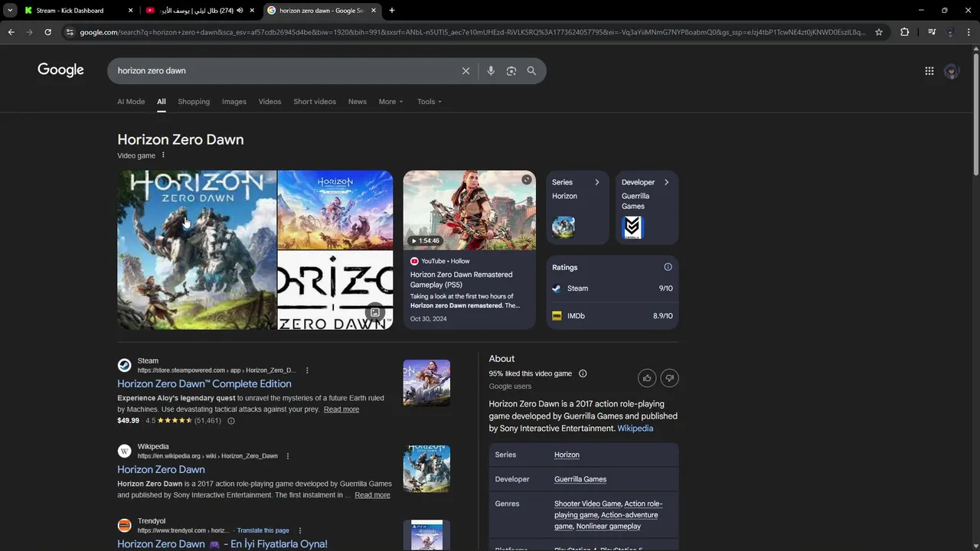Open Trendyol En İyi Fiyatlarla Oyna link
This screenshot has width=980, height=551.
tap(222, 544)
